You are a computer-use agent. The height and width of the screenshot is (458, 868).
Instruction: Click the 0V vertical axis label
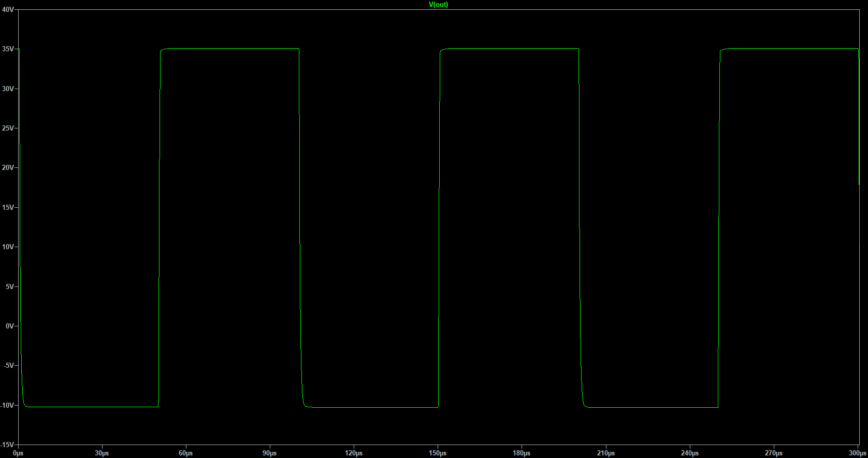(10, 326)
